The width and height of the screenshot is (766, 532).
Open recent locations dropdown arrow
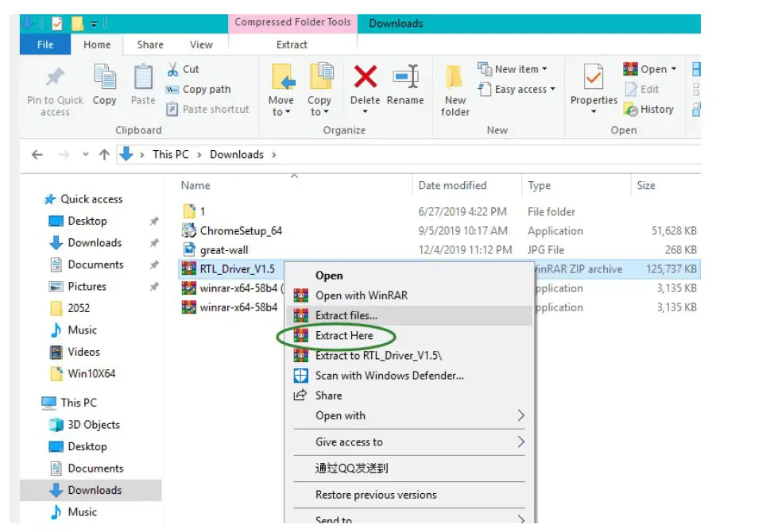coord(86,155)
